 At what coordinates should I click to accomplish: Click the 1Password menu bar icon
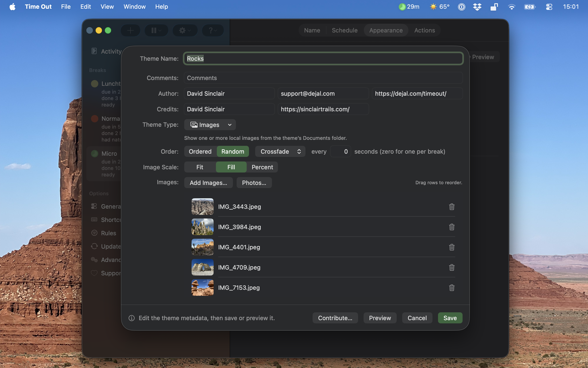tap(461, 7)
